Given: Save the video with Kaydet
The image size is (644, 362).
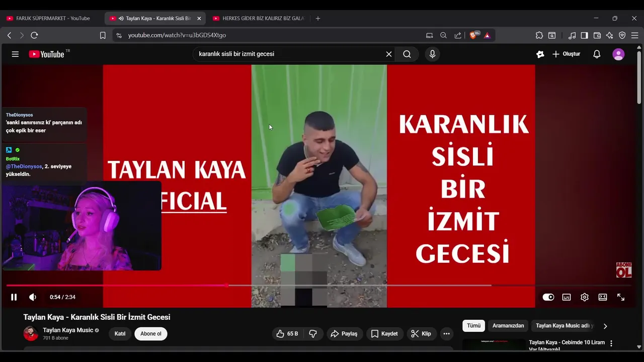Looking at the screenshot, I should pyautogui.click(x=385, y=334).
